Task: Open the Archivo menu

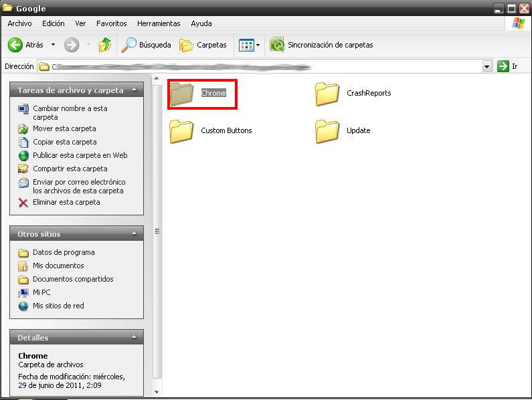Action: click(x=19, y=23)
